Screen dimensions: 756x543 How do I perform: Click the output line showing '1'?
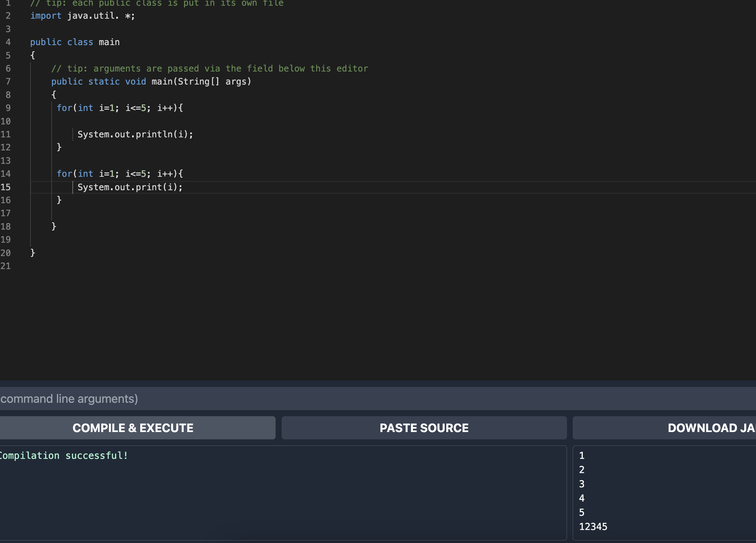point(582,456)
